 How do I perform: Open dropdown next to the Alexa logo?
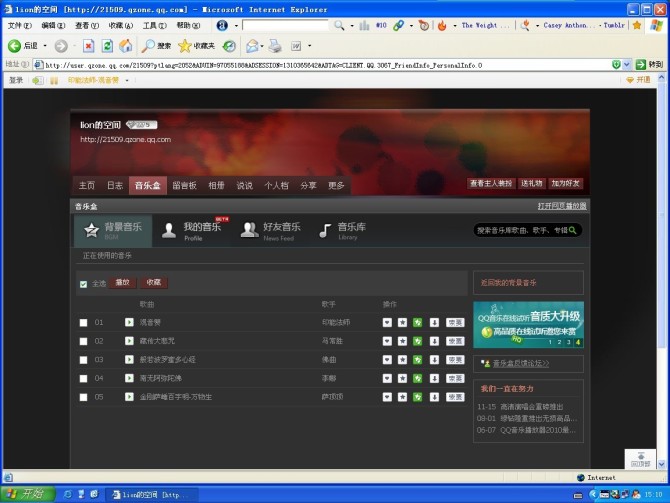tap(236, 26)
